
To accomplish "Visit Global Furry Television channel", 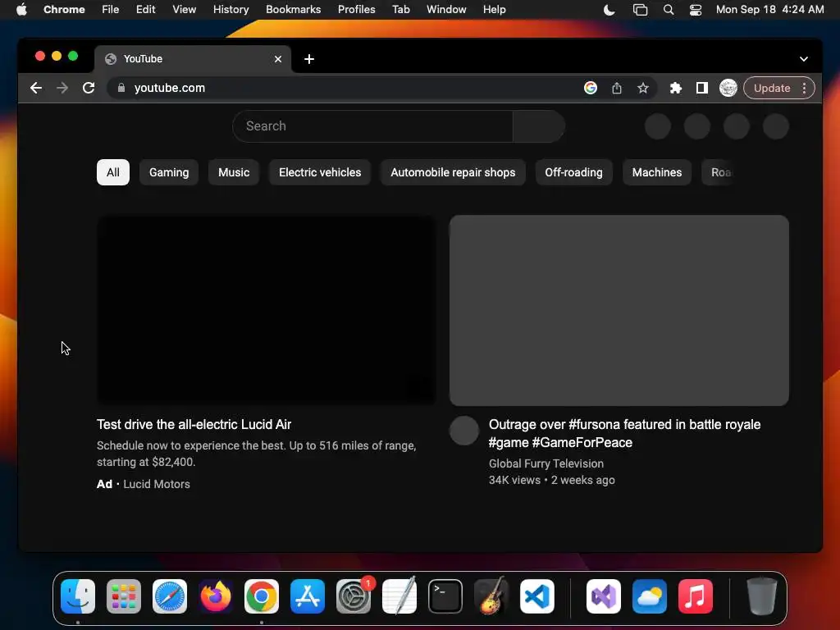I will point(546,463).
